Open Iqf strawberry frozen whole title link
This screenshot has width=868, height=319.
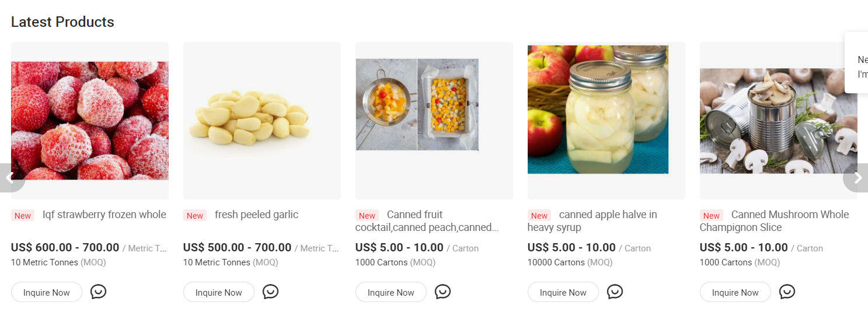click(104, 215)
